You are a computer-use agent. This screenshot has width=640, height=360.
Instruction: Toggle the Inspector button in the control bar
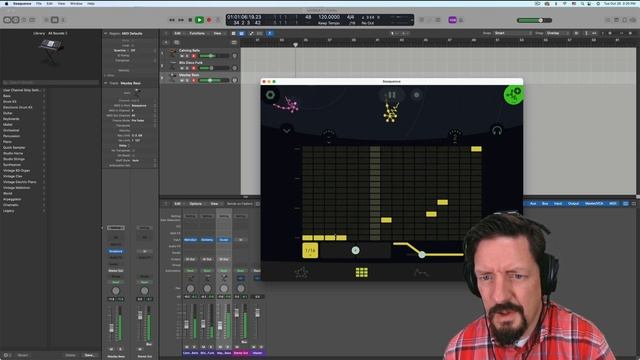coord(15,20)
